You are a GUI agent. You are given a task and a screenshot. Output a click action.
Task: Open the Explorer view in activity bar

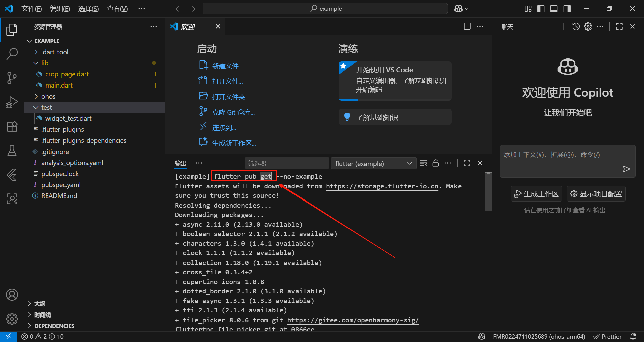pos(12,30)
